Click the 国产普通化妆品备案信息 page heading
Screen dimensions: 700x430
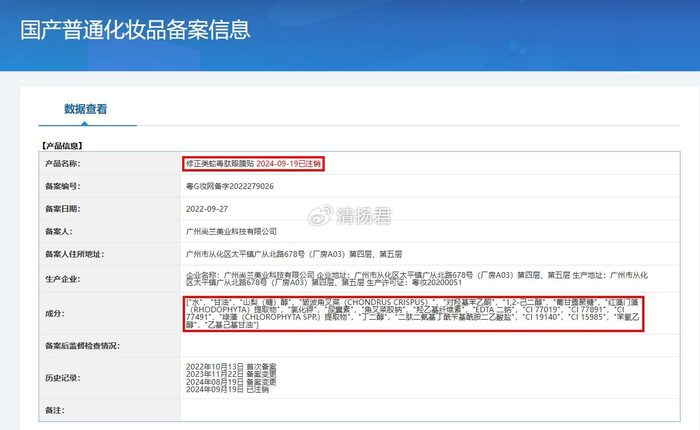coord(135,29)
